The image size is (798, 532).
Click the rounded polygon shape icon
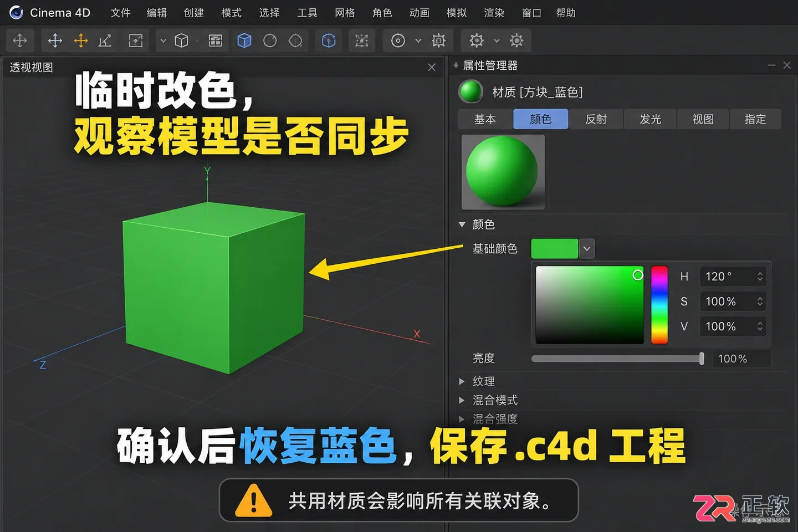296,40
